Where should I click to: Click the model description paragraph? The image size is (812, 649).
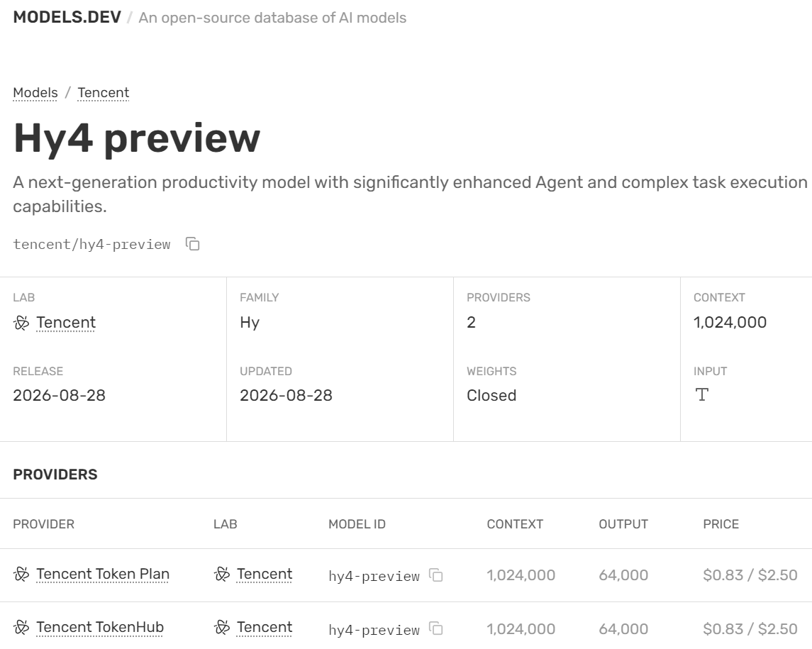[x=410, y=194]
